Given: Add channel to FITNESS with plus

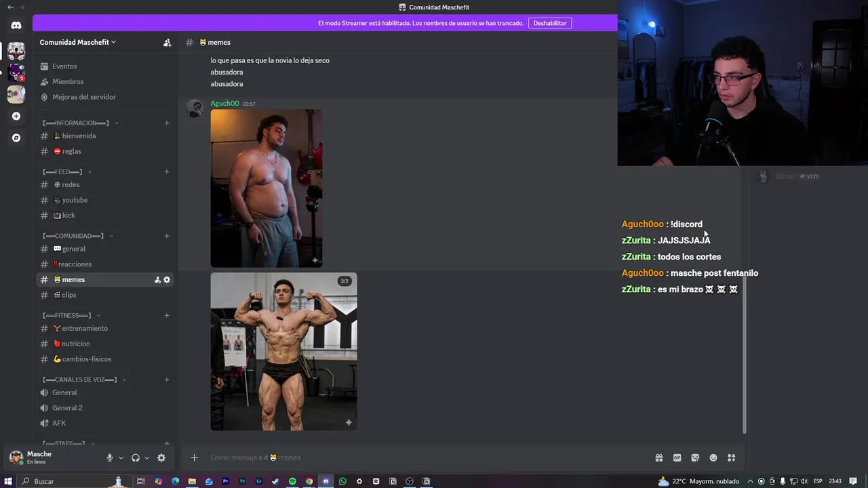Looking at the screenshot, I should 167,315.
